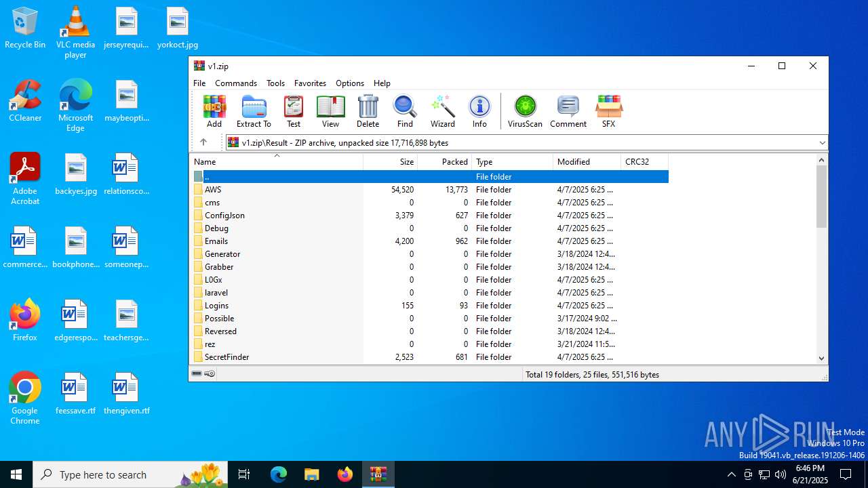Select the laravel folder row

click(x=429, y=293)
